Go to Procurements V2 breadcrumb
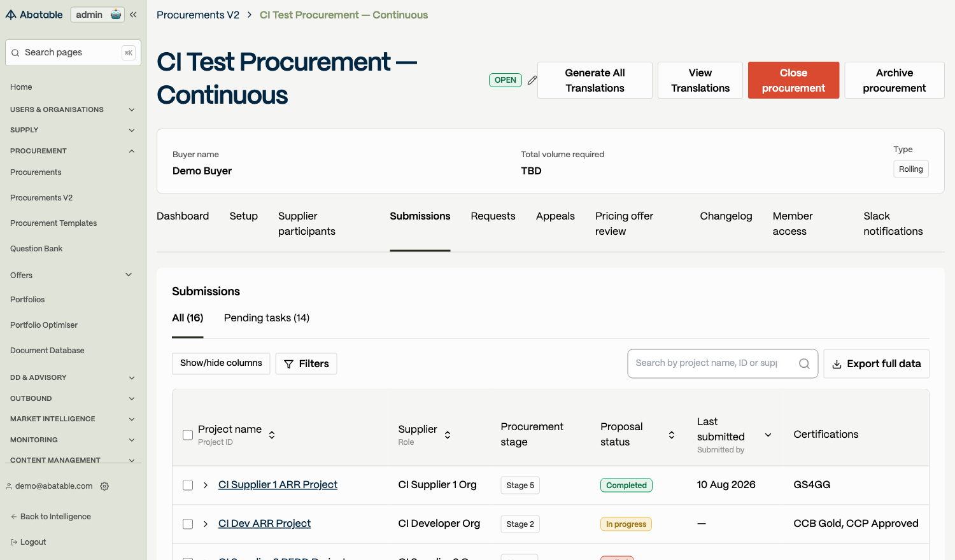Viewport: 955px width, 560px height. (x=198, y=15)
